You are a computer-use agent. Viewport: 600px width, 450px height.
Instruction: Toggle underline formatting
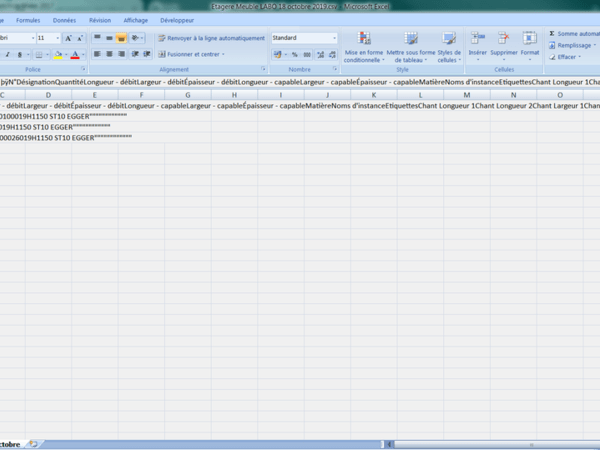coord(20,54)
